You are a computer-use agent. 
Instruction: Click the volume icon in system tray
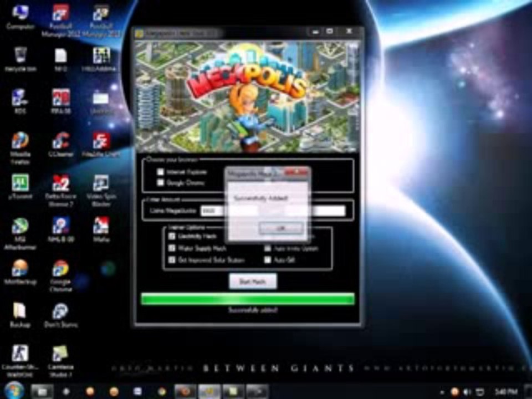click(x=467, y=392)
